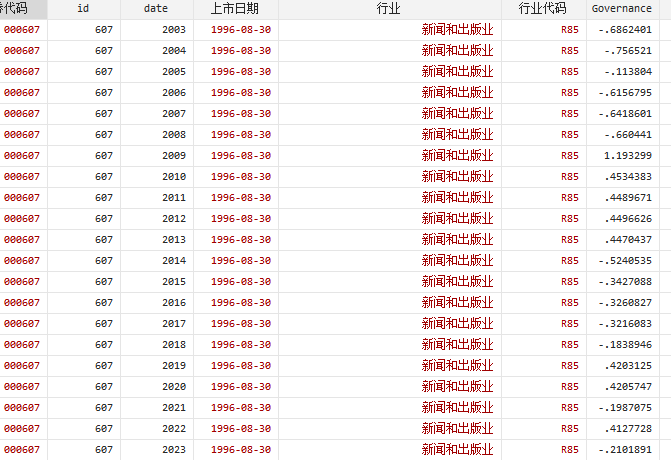Select the 上市日期 cell in the 2020 row
This screenshot has height=460, width=671.
240,387
